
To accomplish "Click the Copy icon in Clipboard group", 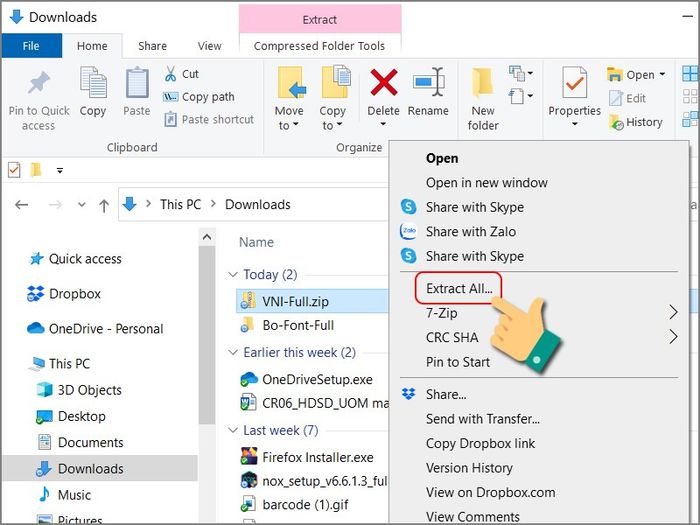I will pos(93,83).
